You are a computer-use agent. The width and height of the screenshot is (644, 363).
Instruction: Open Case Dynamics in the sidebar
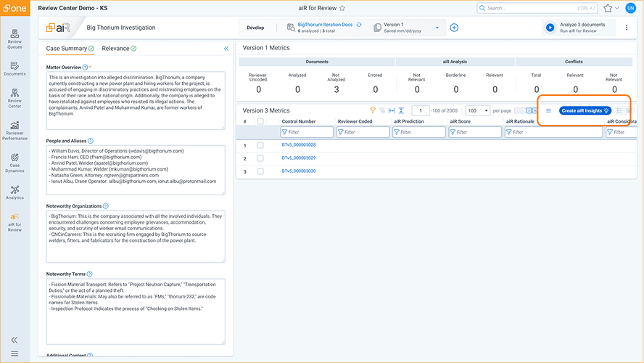(x=15, y=163)
